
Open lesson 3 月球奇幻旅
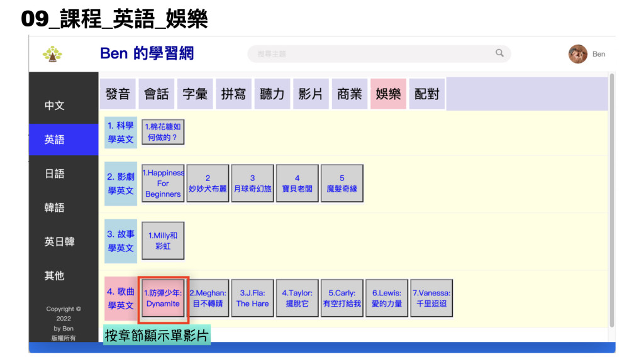(253, 184)
